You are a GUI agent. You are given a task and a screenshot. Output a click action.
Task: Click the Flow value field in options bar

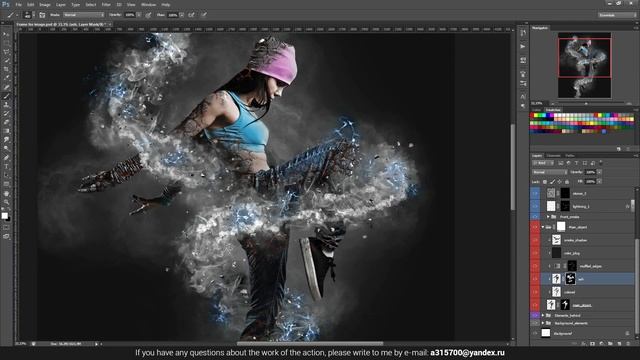tap(173, 15)
